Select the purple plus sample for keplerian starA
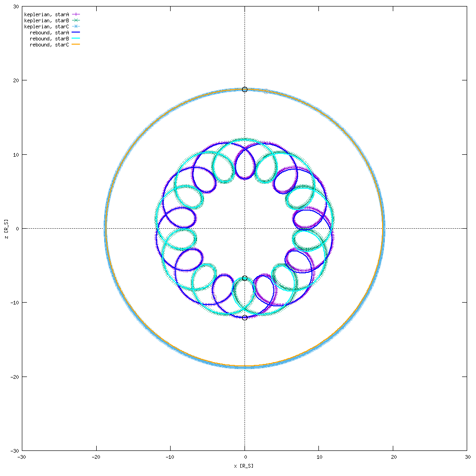 [x=76, y=14]
